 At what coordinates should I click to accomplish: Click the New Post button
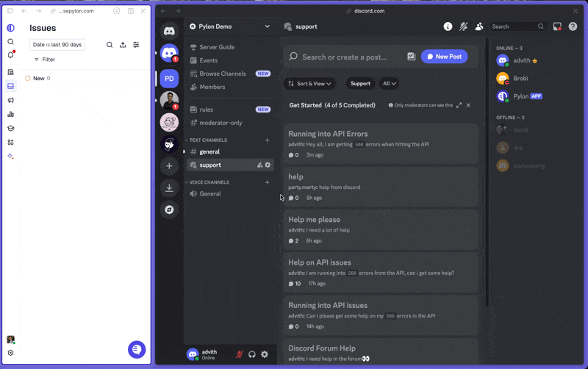click(444, 57)
